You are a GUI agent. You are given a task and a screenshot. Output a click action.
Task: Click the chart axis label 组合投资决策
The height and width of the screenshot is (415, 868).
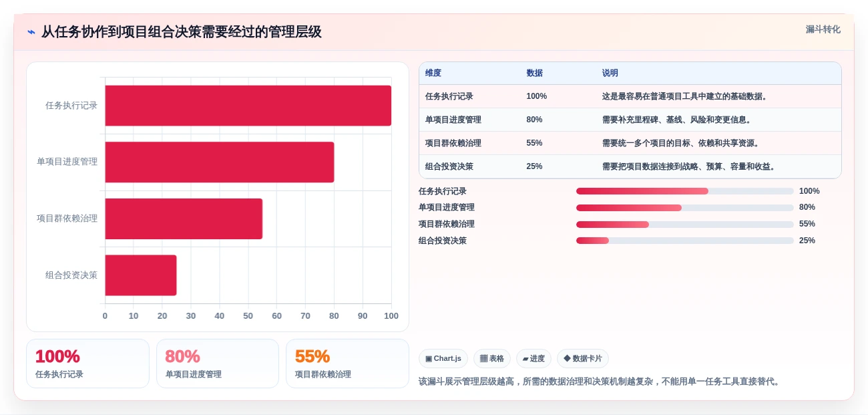pos(71,275)
